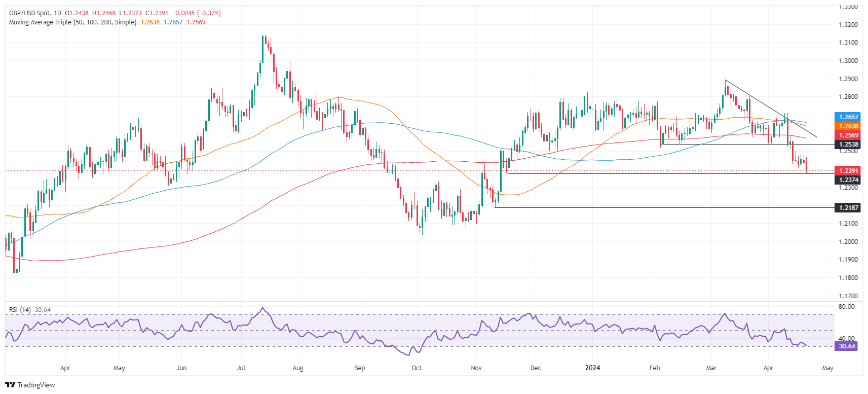
Task: Click the 2024 label on time axis
Action: tap(592, 368)
